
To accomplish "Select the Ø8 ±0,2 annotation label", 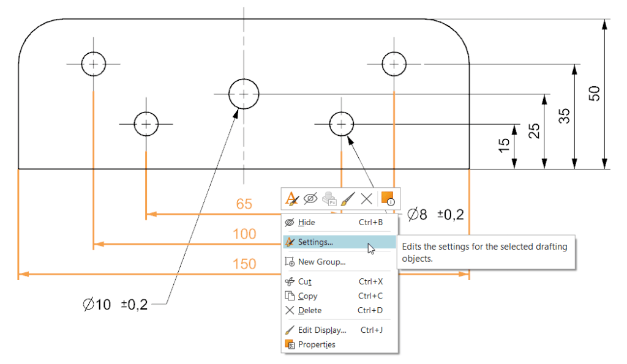I will (435, 215).
